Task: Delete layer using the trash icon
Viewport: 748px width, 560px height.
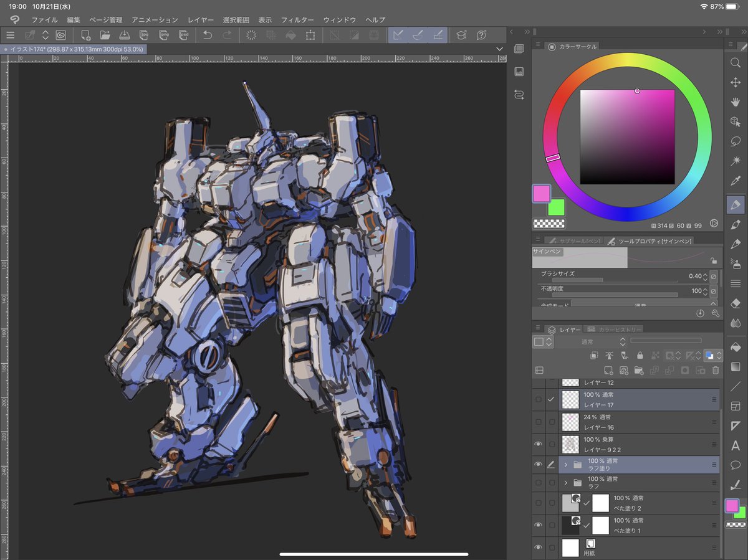Action: coord(716,370)
